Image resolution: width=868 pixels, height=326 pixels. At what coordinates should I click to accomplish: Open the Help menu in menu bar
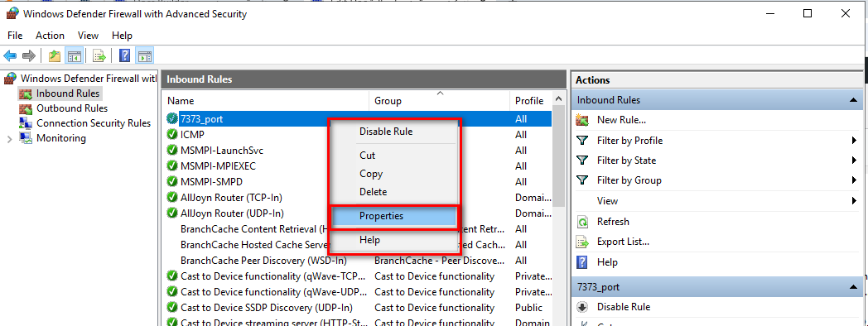122,36
